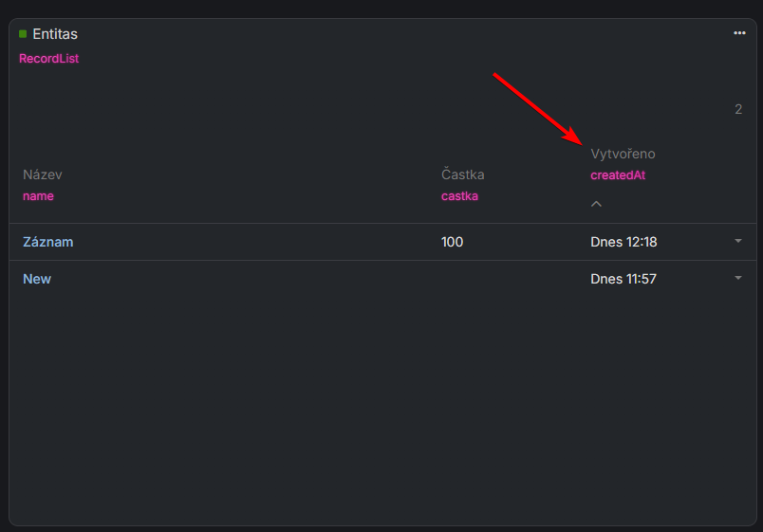The width and height of the screenshot is (763, 532).
Task: Sort by the Vytvořeno column header
Action: tap(623, 154)
